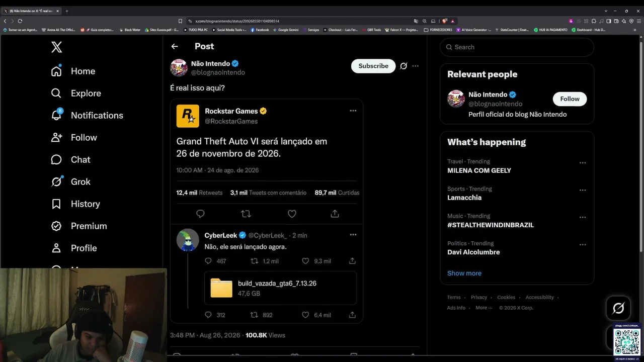Click the reply icon showing 312
This screenshot has width=644, height=362.
click(208, 315)
